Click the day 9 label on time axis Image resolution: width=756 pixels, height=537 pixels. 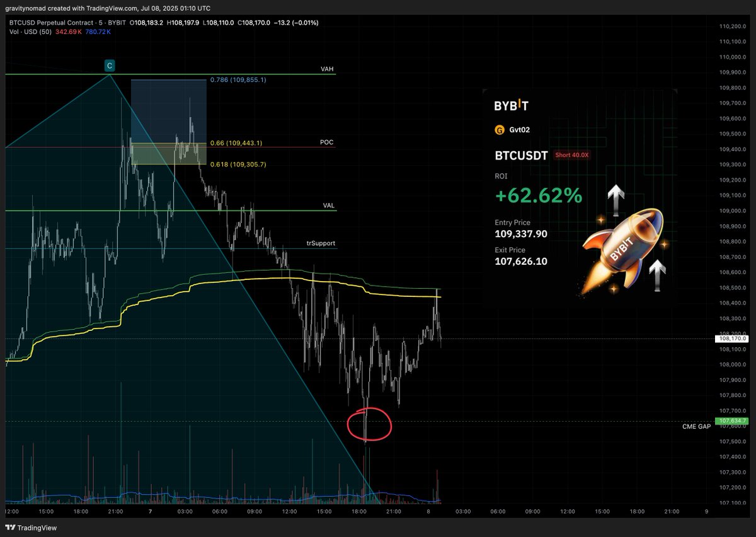[x=707, y=511]
